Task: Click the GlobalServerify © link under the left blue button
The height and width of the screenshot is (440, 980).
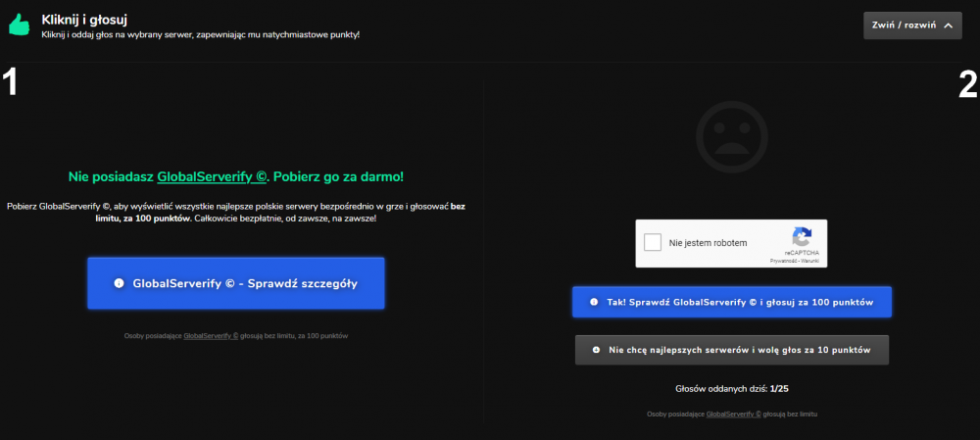Action: [x=211, y=335]
